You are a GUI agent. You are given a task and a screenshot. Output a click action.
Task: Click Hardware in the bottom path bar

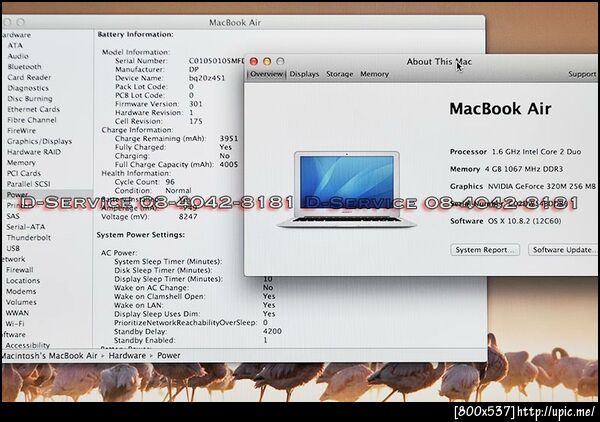[127, 355]
